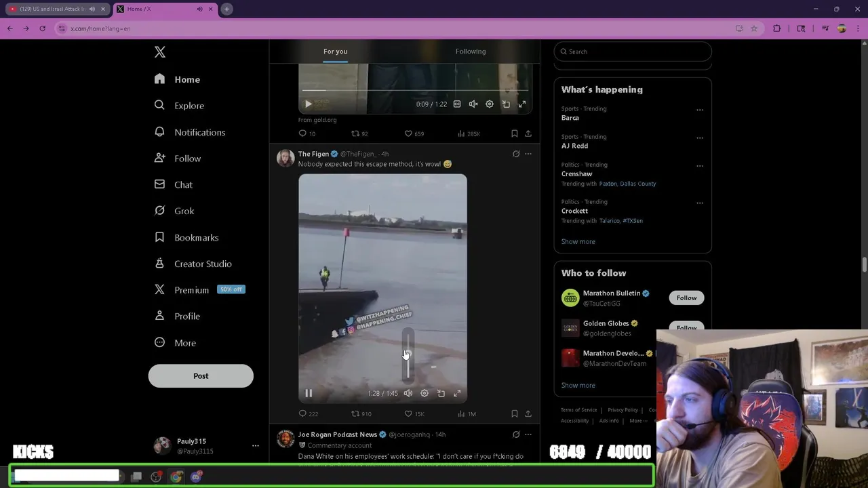Switch to the Following tab
This screenshot has width=868, height=488.
[x=471, y=52]
